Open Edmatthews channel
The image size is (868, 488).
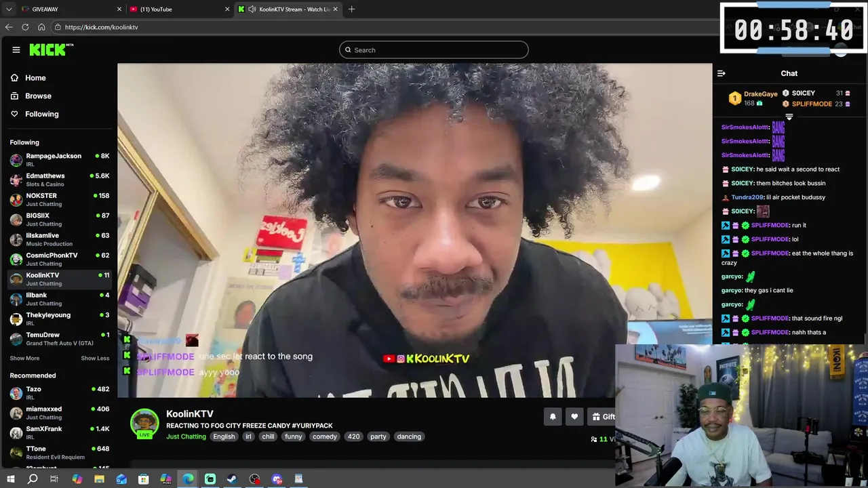[60, 180]
